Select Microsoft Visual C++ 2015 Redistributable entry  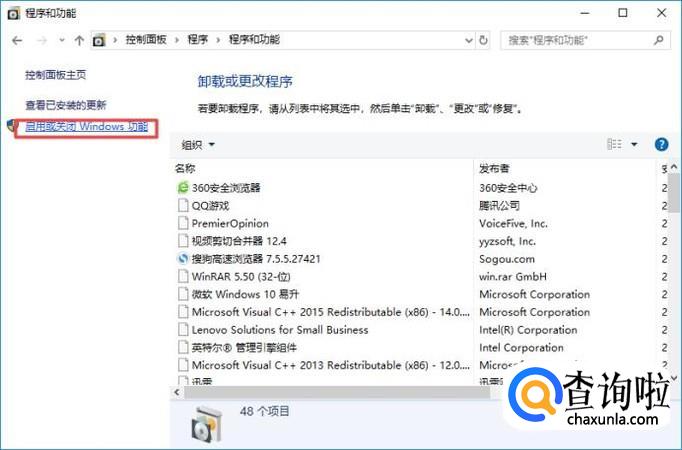tap(331, 312)
